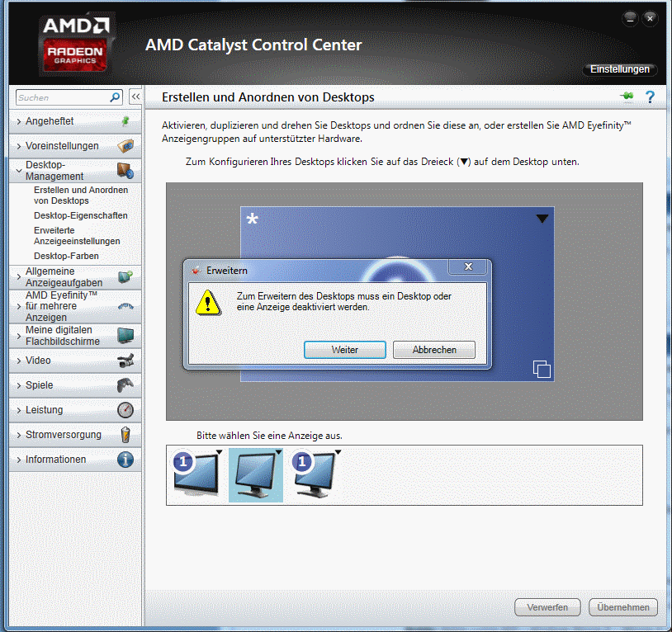Close the Erweitern dialog with X
This screenshot has height=632, width=672.
tap(468, 266)
